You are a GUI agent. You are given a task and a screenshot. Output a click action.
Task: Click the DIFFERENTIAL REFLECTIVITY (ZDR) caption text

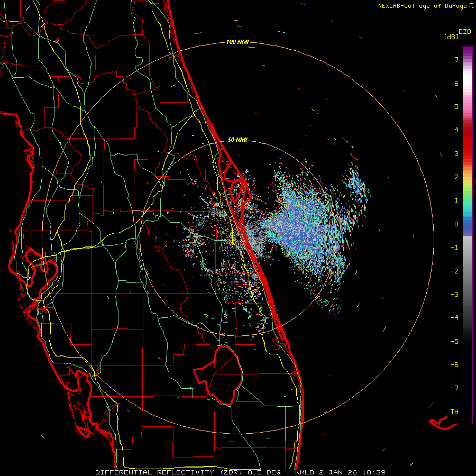click(170, 472)
